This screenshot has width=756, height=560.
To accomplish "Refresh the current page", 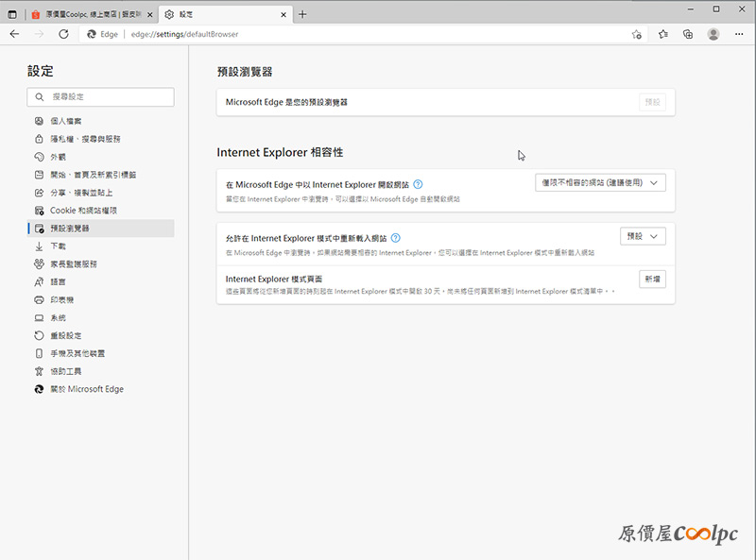I will pos(63,34).
